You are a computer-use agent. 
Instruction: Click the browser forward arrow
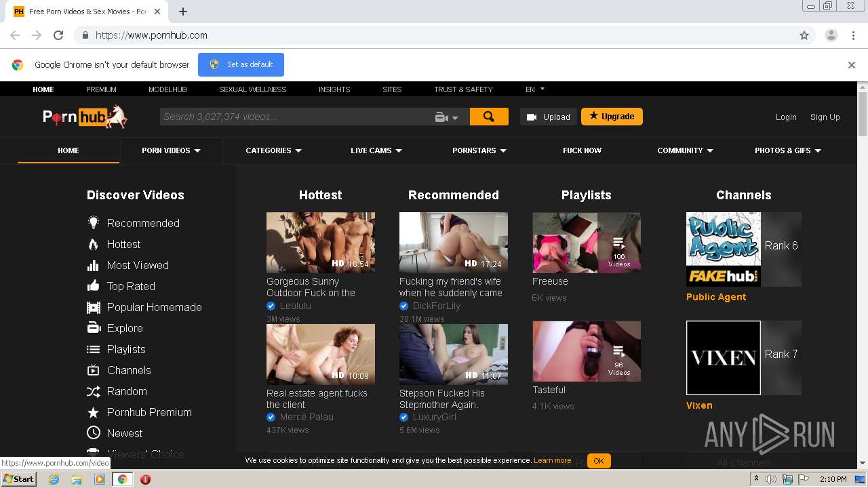[37, 35]
